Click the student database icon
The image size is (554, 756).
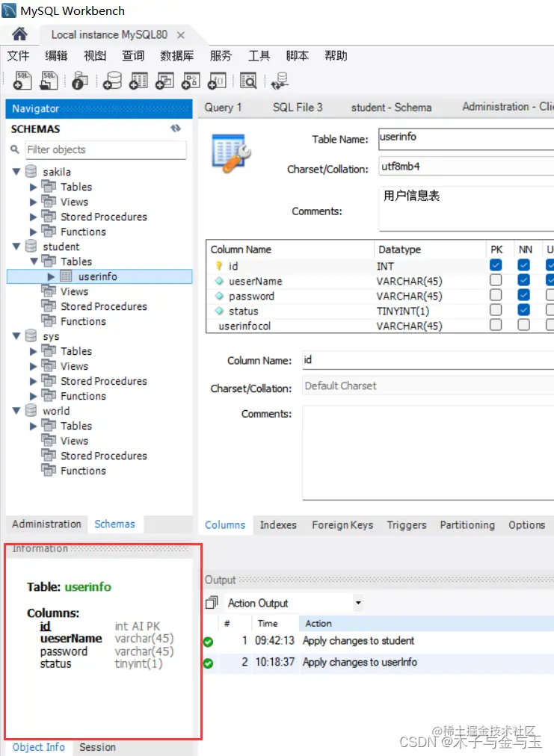pos(31,247)
